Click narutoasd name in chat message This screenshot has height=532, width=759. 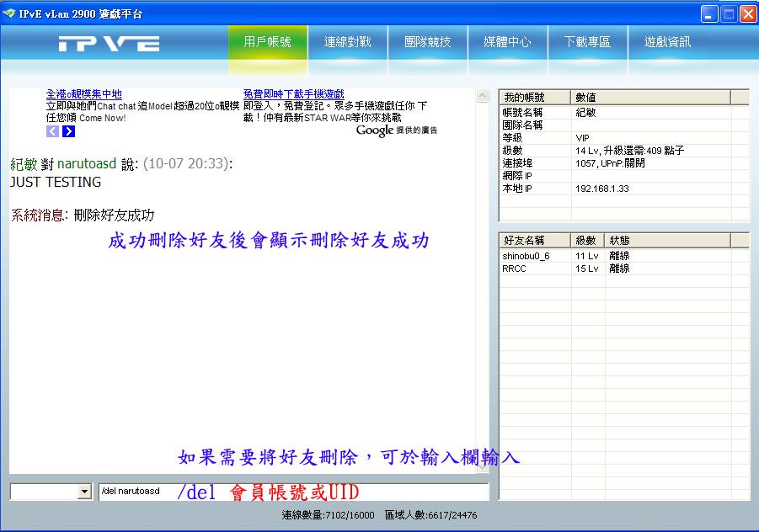87,163
